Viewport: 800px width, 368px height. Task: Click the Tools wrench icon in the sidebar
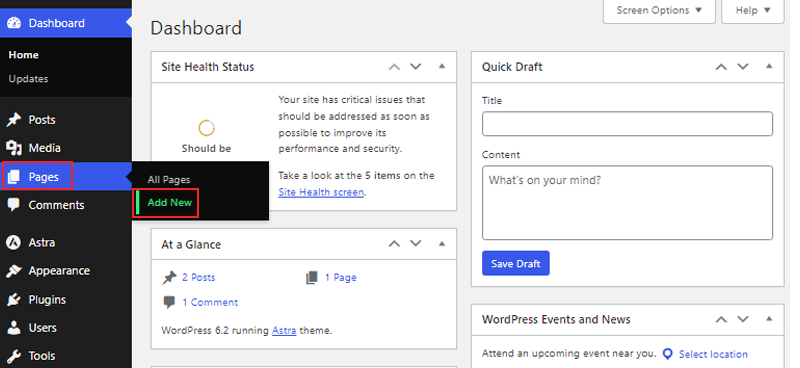click(14, 356)
